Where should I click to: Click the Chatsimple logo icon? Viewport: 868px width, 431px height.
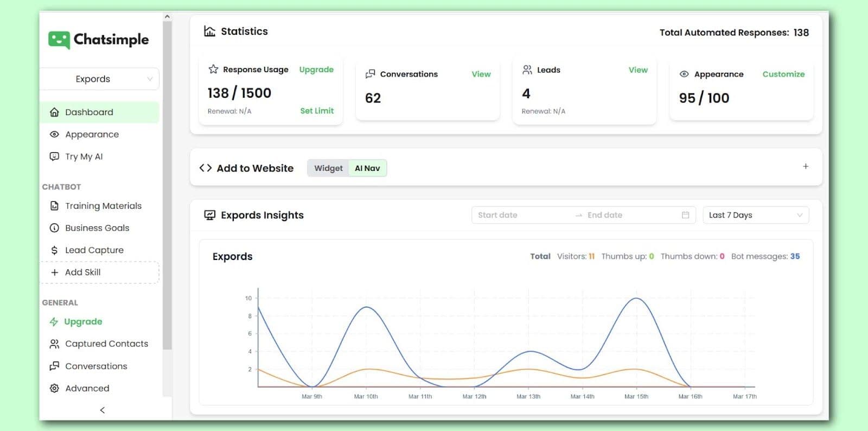(59, 40)
